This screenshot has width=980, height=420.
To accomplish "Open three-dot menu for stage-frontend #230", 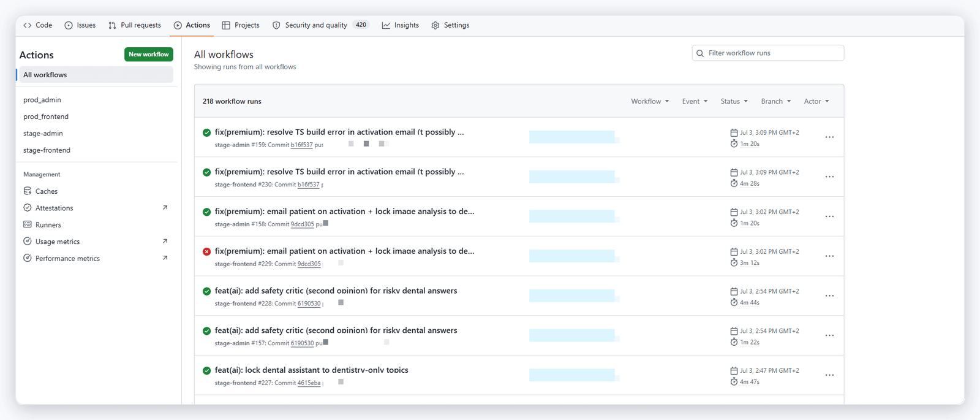I will (x=829, y=177).
